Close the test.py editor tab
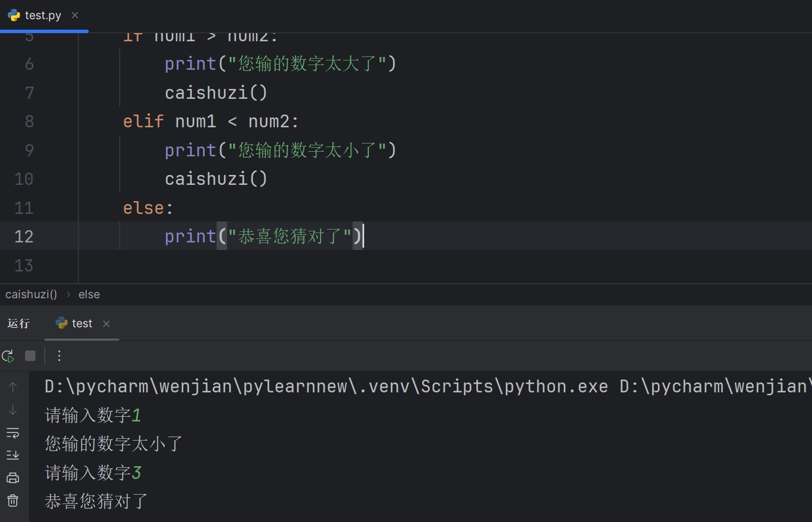 pyautogui.click(x=75, y=15)
